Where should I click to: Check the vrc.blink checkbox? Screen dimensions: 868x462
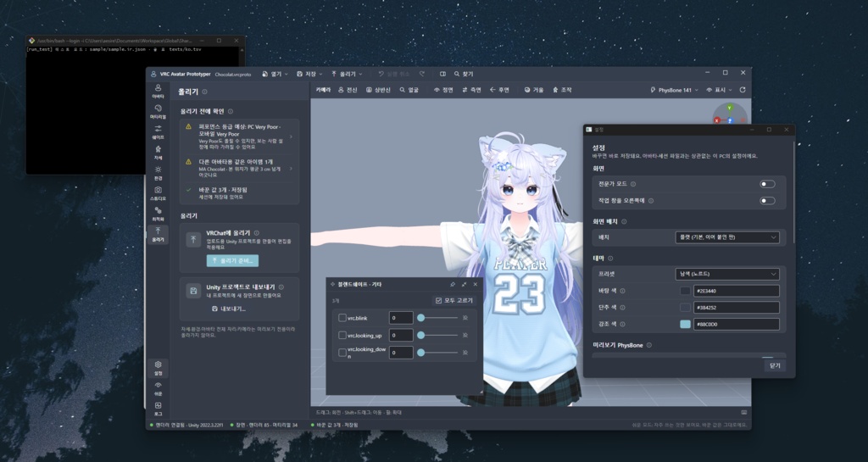[342, 318]
